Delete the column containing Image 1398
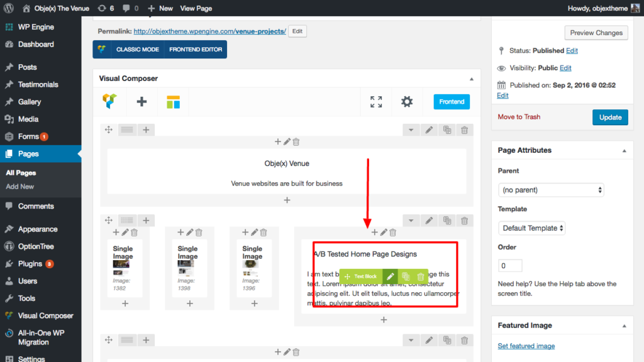Viewport: 644px width, 362px height. 199,233
